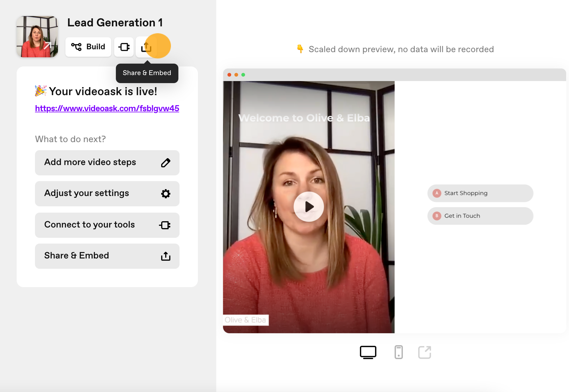Choose the Get in Touch answer
The height and width of the screenshot is (392, 569).
click(x=480, y=216)
